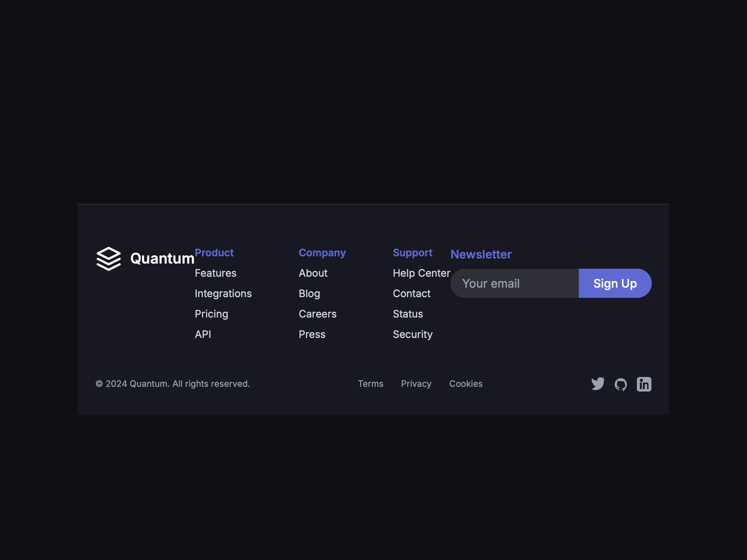Open the Integrations page
This screenshot has height=560, width=747.
[x=223, y=293]
